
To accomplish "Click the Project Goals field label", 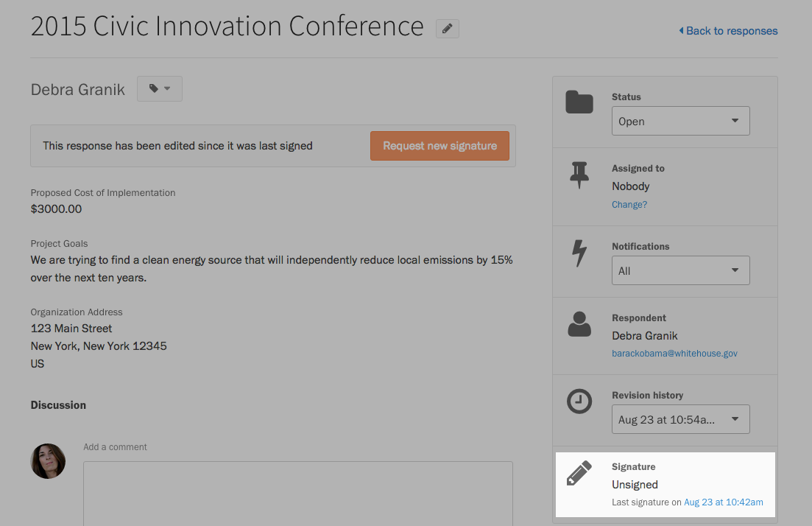I will point(59,244).
